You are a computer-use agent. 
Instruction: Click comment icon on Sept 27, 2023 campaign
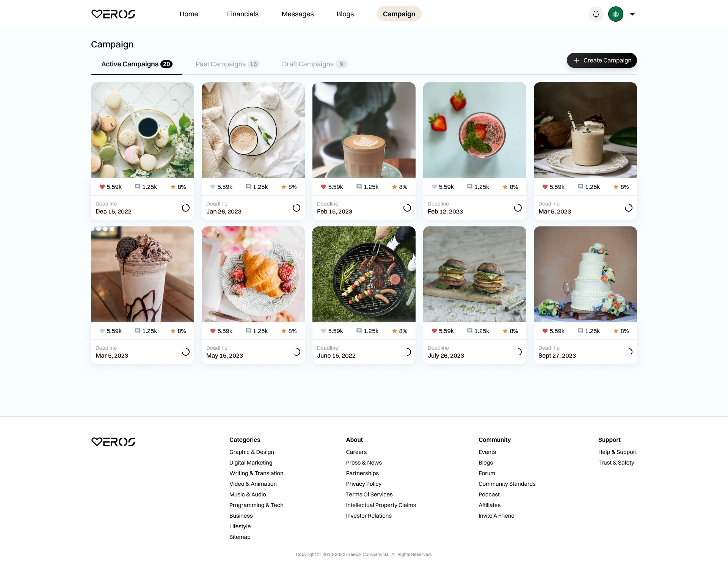pyautogui.click(x=581, y=331)
